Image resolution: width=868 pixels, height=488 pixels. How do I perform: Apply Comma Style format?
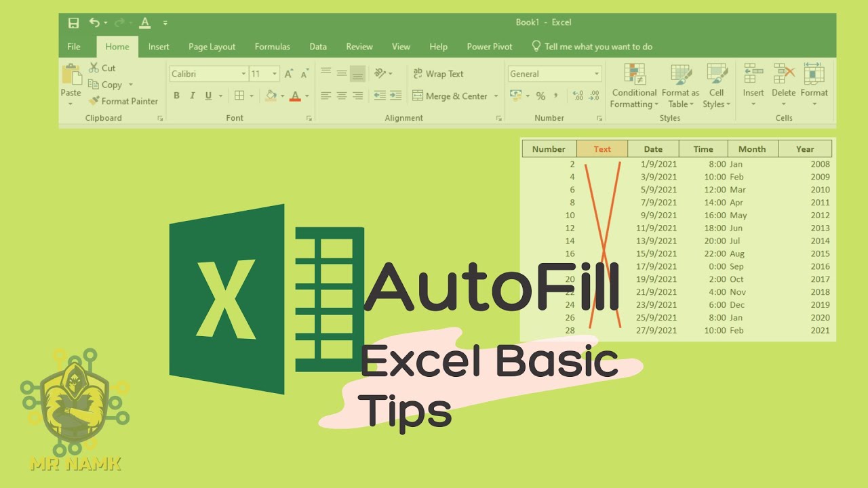tap(556, 96)
